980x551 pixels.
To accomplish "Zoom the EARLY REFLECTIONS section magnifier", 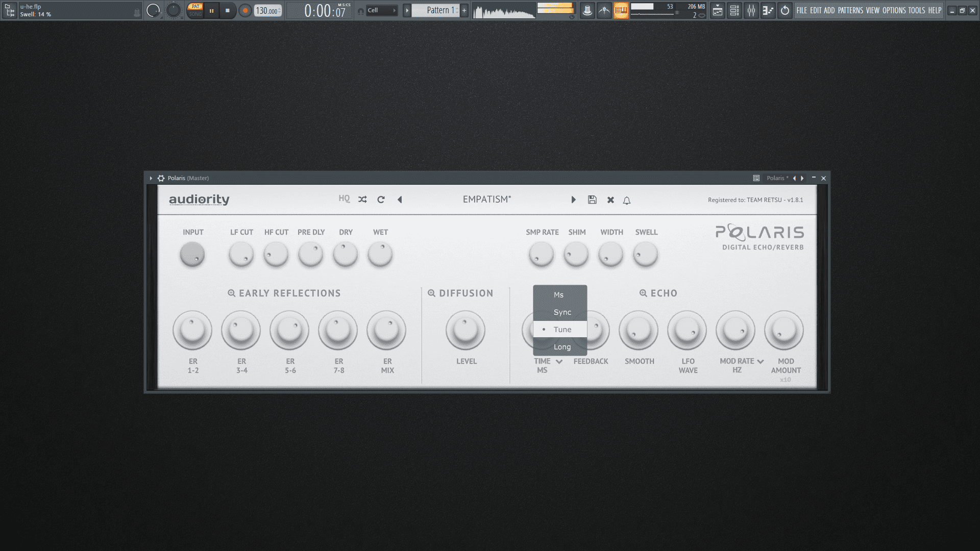I will tap(232, 293).
